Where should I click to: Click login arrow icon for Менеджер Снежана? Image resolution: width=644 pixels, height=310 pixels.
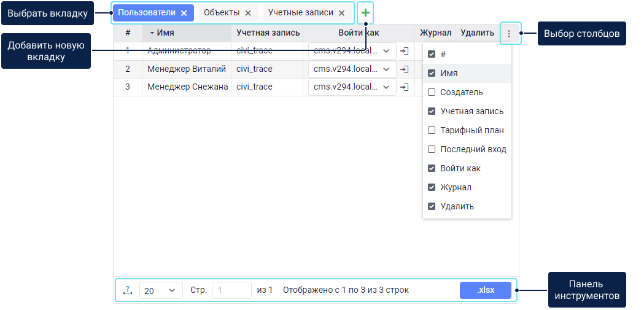coord(404,87)
